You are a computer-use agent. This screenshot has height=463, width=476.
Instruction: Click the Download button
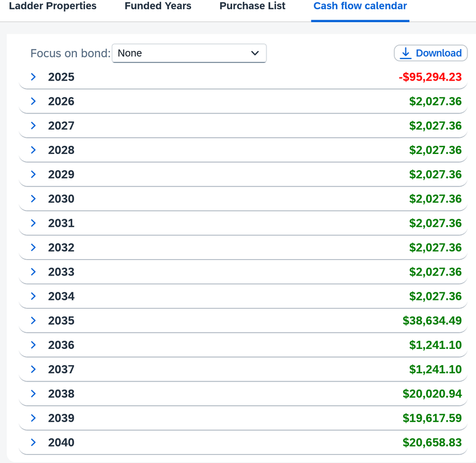pos(431,53)
